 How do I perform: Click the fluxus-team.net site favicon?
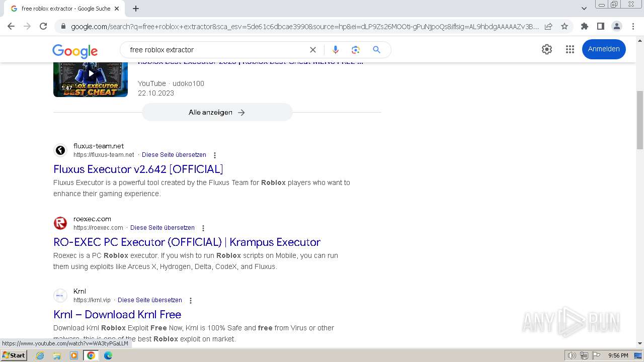(x=60, y=150)
